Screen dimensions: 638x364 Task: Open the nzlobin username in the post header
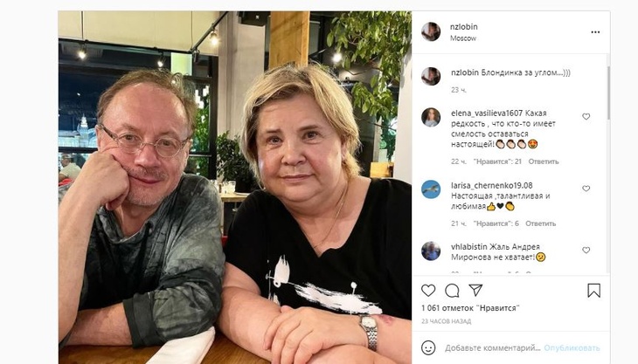click(464, 27)
